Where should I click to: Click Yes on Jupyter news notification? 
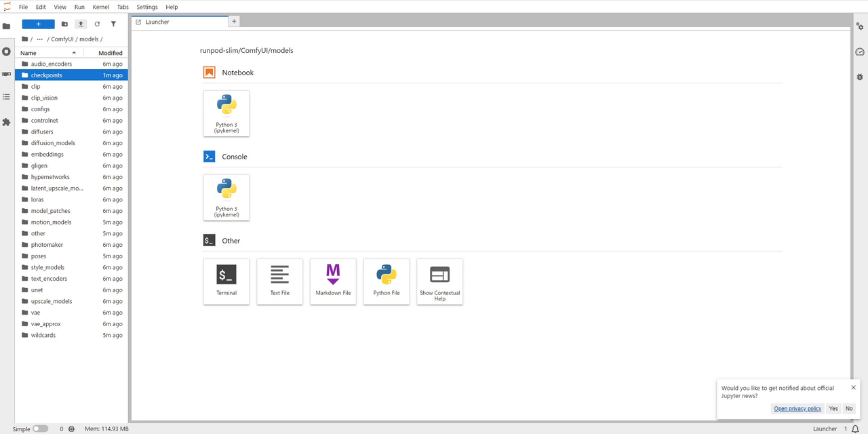pyautogui.click(x=833, y=408)
